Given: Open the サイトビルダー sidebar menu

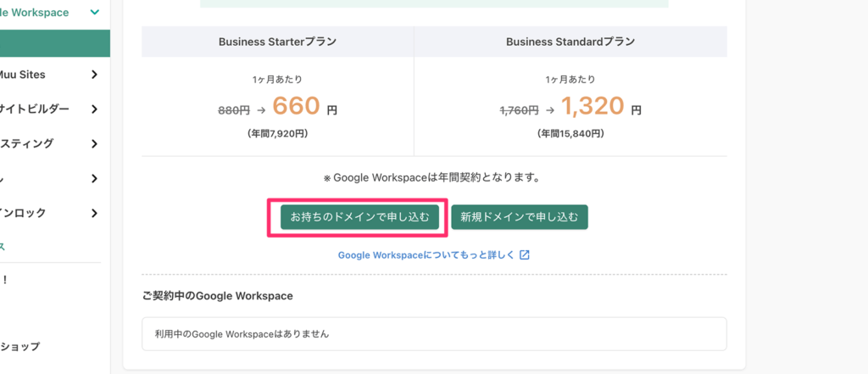Looking at the screenshot, I should tap(55, 109).
